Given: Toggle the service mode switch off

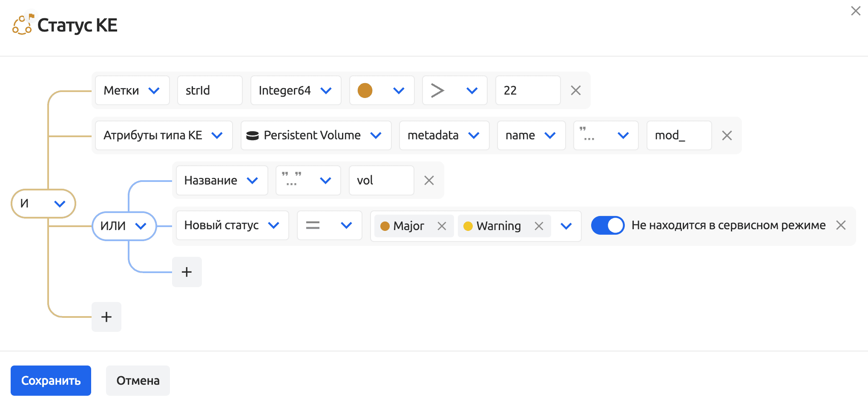Looking at the screenshot, I should pyautogui.click(x=607, y=225).
